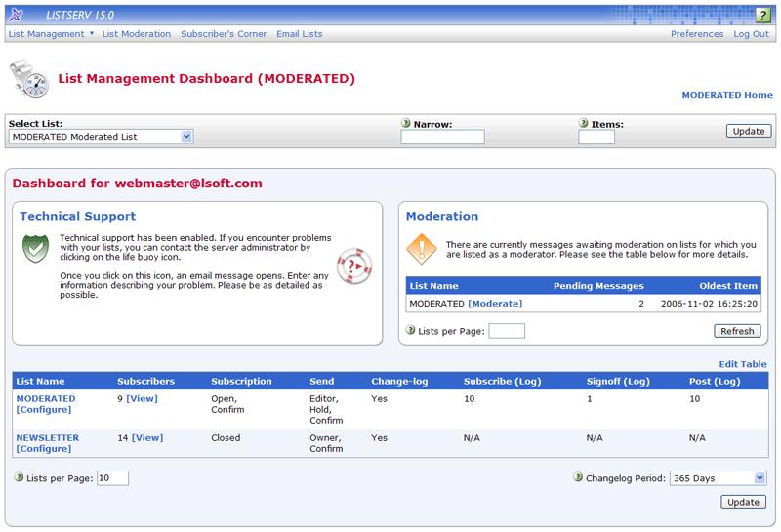781x532 pixels.
Task: Click the bottom Update button
Action: [743, 502]
